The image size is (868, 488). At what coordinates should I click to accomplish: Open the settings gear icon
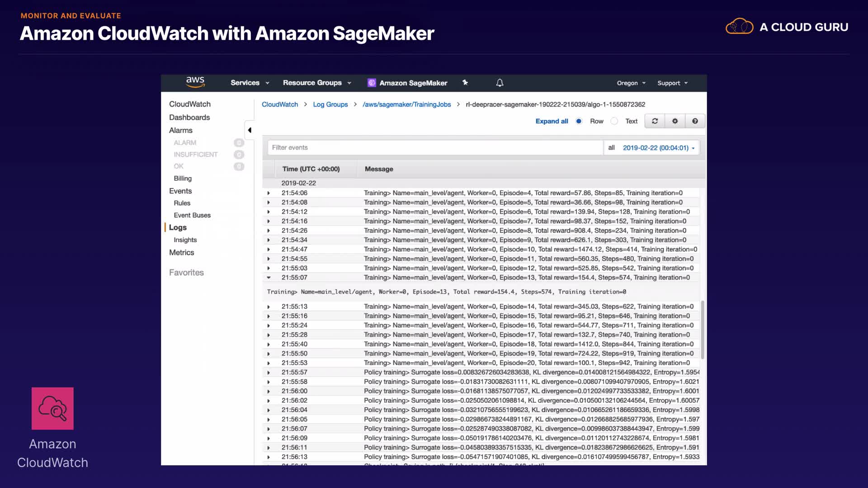pos(675,121)
